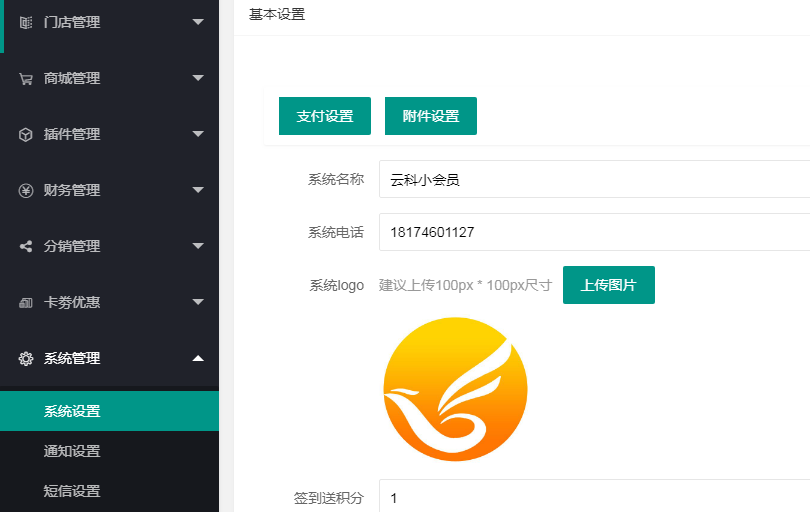810x512 pixels.
Task: Expand the 分销管理 dropdown arrow
Action: point(198,246)
